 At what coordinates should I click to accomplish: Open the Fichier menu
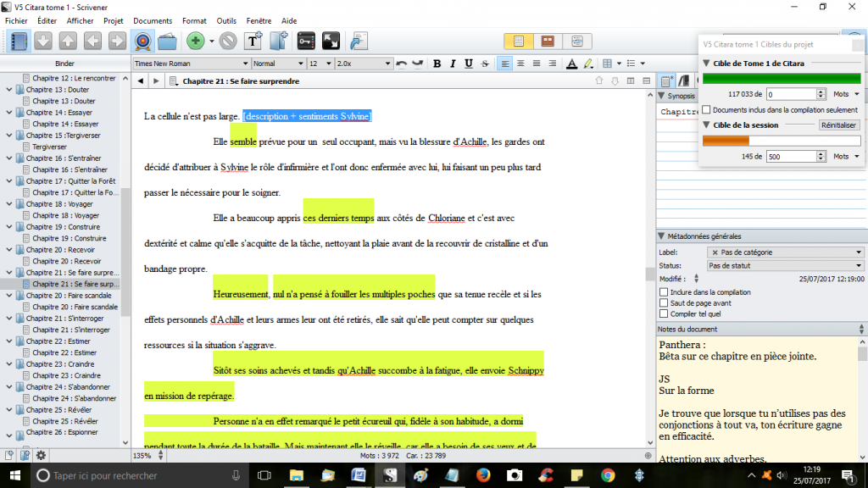click(17, 20)
